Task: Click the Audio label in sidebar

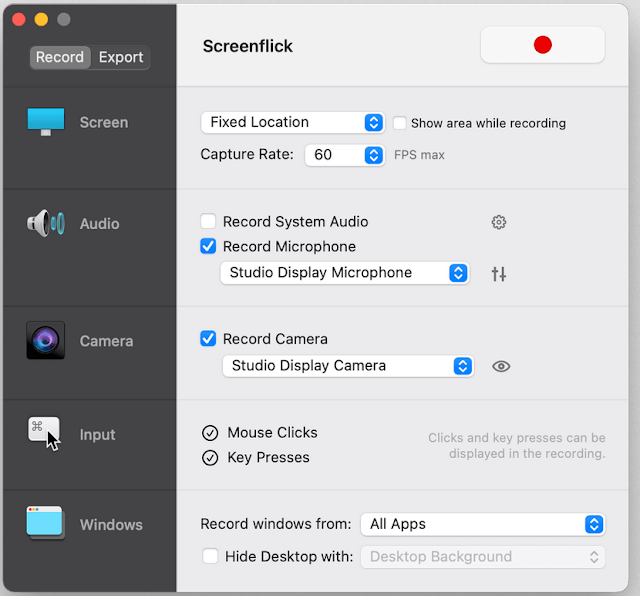Action: 100,224
